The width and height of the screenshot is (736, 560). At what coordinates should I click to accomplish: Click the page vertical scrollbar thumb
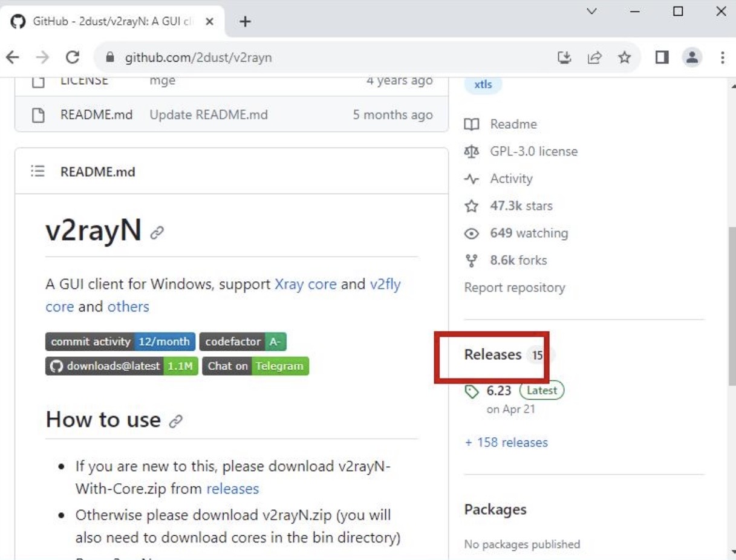click(732, 305)
